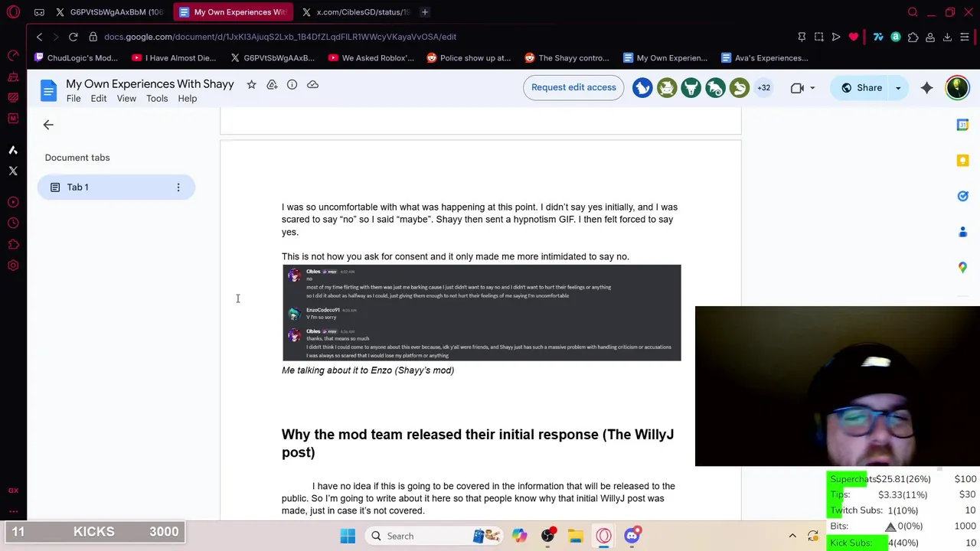Open the Edit menu
Image resolution: width=980 pixels, height=551 pixels.
pyautogui.click(x=99, y=99)
